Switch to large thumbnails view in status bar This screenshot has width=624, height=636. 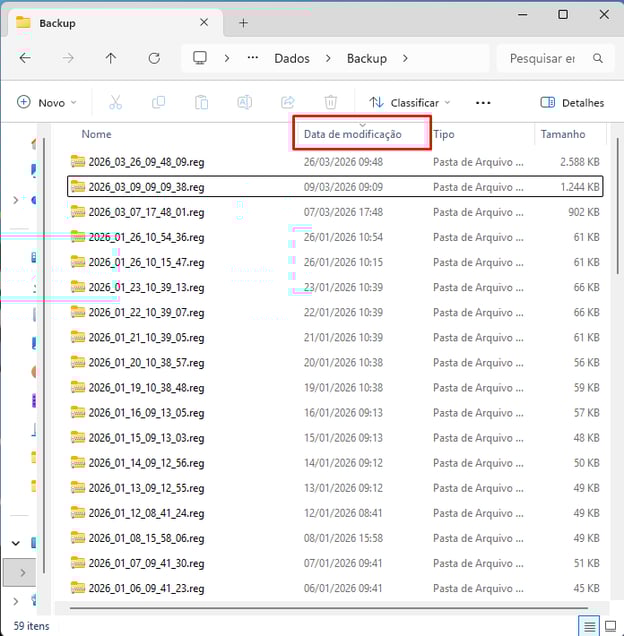(x=611, y=626)
